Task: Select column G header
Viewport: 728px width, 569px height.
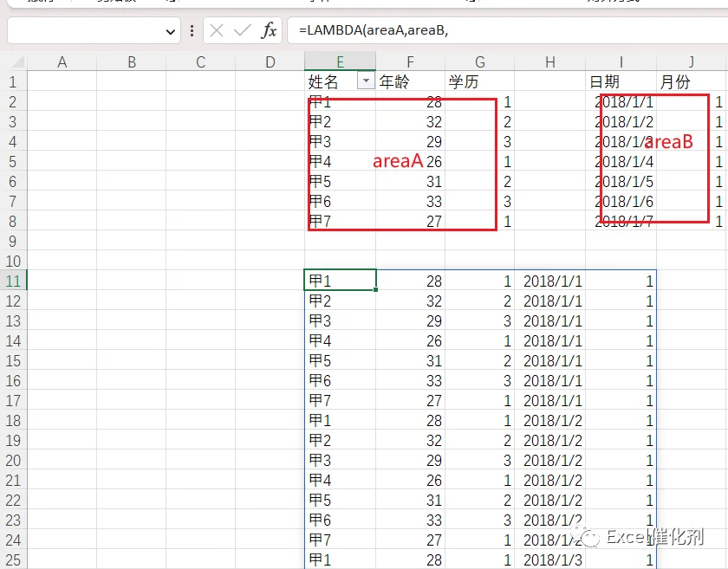Action: 479,61
